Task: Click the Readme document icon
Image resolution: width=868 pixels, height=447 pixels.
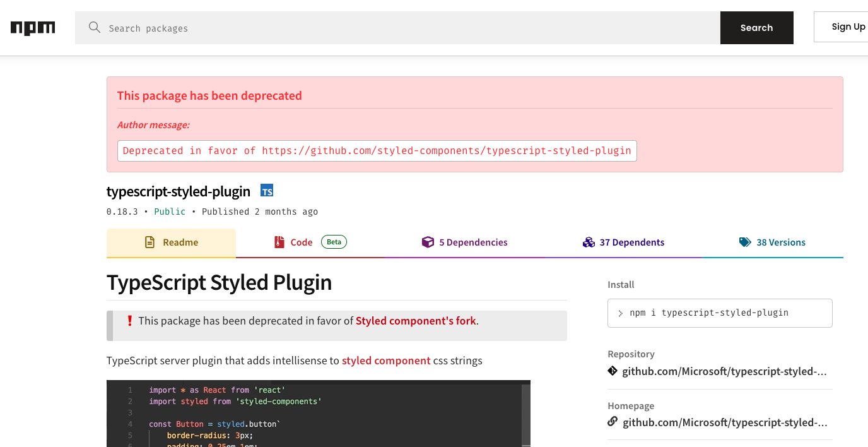Action: coord(150,242)
